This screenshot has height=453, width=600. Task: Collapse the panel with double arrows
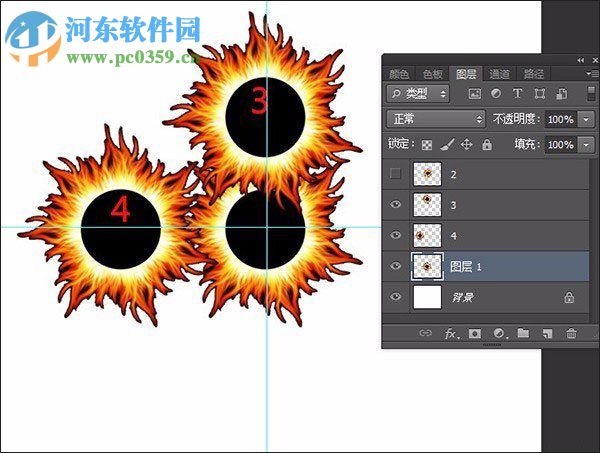coord(581,60)
